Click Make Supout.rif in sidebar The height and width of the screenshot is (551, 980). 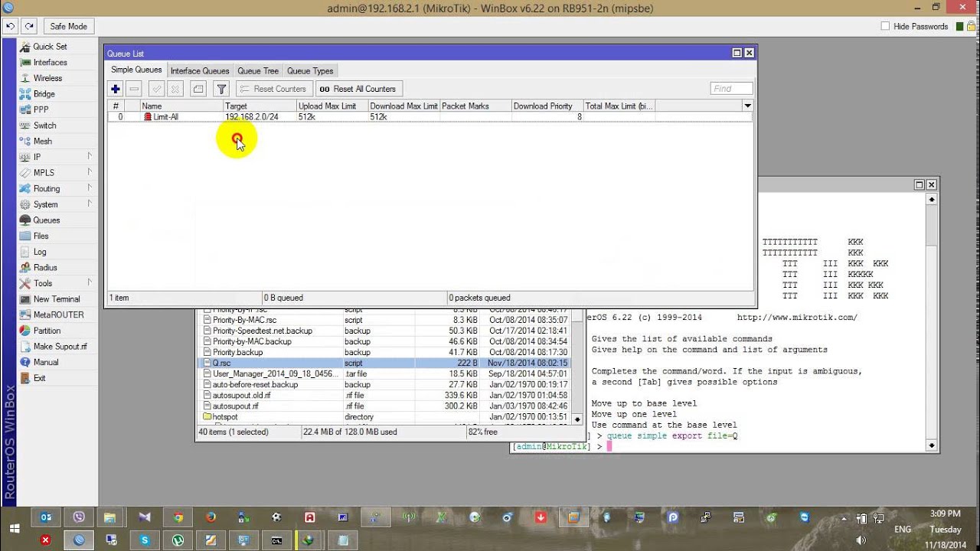pyautogui.click(x=60, y=347)
